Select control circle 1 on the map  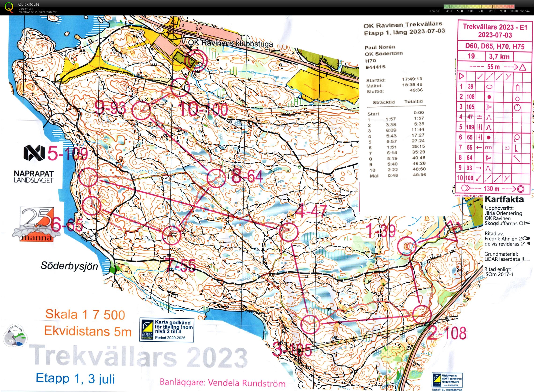[407, 246]
